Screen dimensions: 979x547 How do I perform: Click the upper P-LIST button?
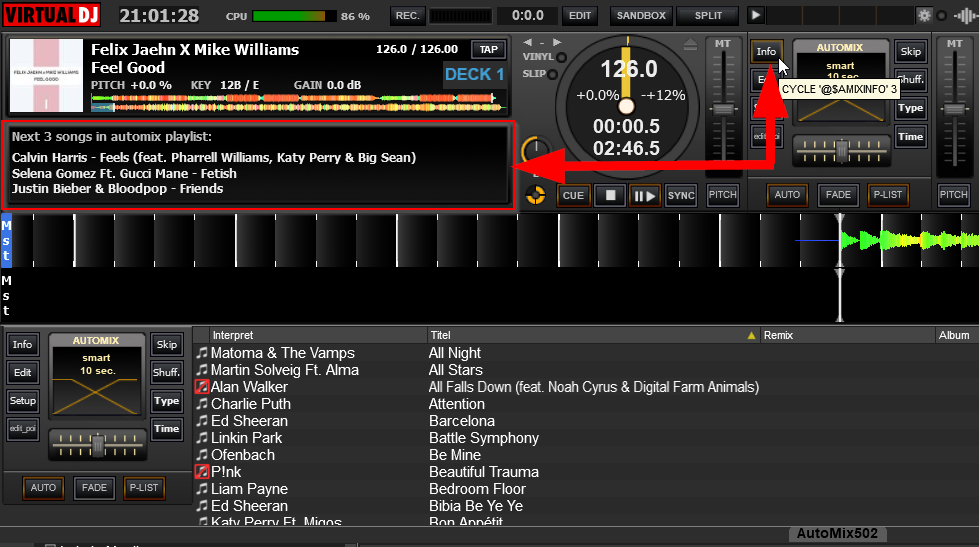(887, 195)
